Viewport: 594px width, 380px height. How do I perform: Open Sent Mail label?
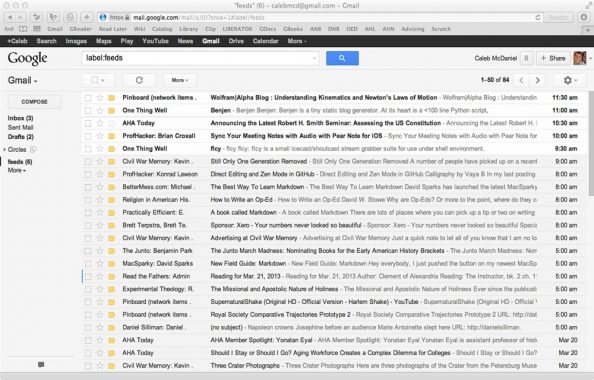click(x=20, y=128)
